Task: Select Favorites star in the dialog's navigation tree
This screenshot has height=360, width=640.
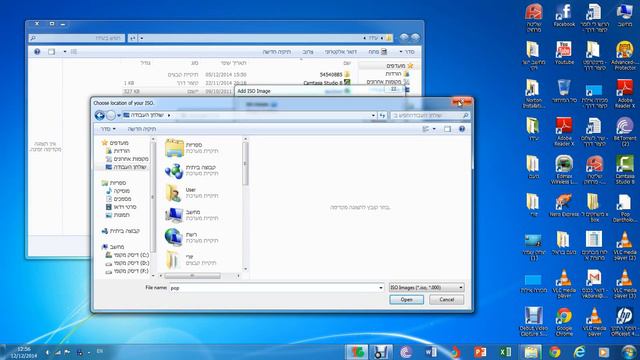Action: 115,143
